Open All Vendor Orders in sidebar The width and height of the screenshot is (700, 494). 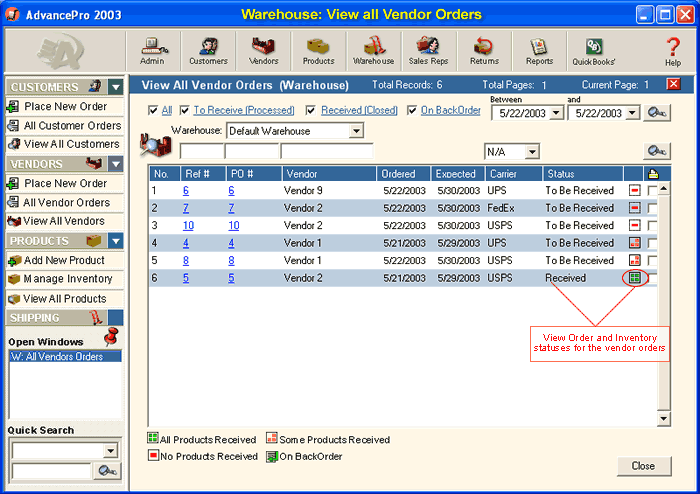tap(65, 203)
